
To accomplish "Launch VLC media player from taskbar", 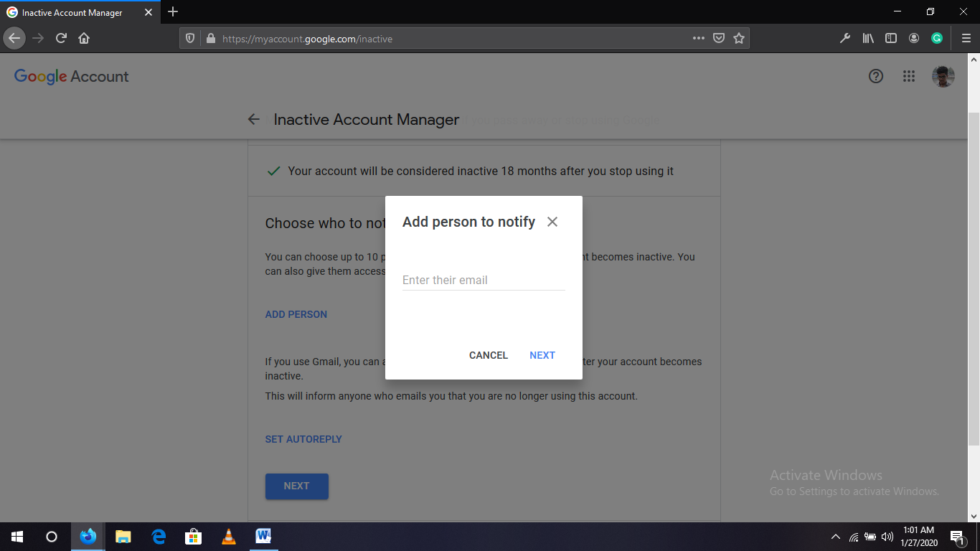I will [x=229, y=537].
